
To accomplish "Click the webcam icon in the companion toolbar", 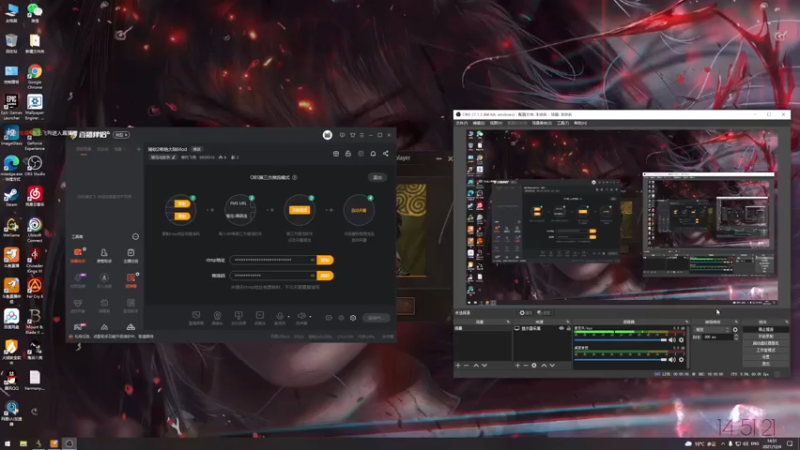I will tap(217, 316).
